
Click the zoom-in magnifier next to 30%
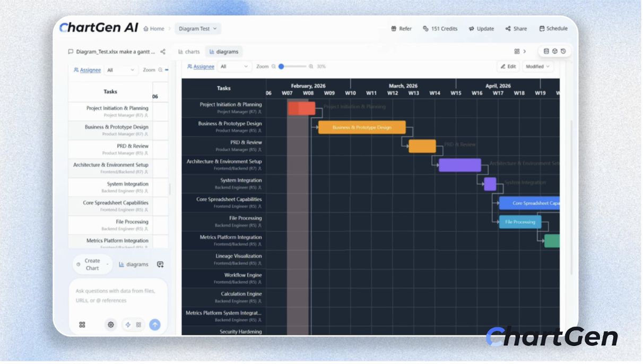(x=311, y=67)
